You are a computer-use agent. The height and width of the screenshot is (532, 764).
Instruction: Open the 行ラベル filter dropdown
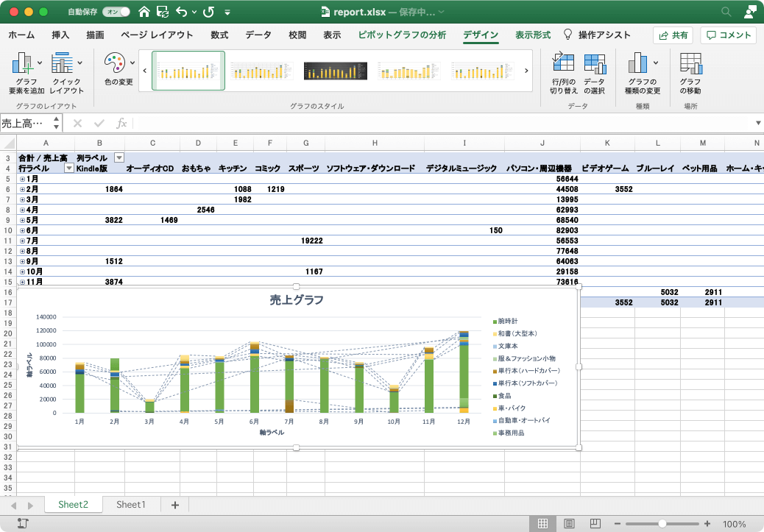click(x=69, y=168)
